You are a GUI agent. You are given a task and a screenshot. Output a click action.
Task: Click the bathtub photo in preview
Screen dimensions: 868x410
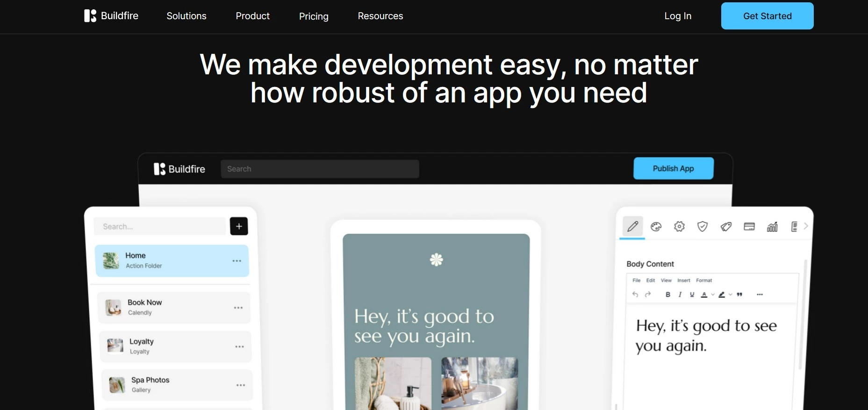(480, 384)
